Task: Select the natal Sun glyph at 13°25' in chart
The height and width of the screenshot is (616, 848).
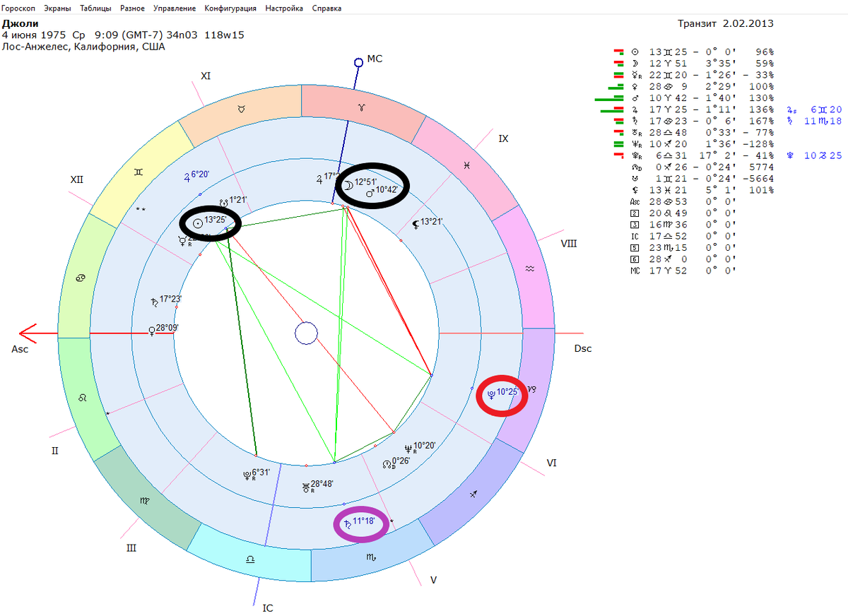Action: tap(199, 224)
